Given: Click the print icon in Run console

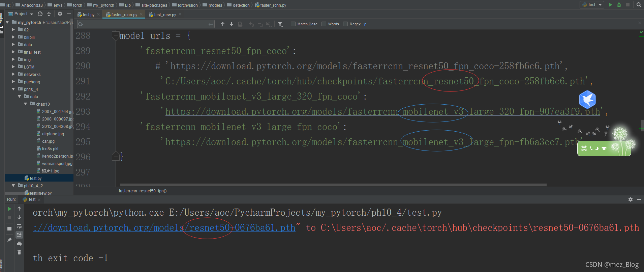Looking at the screenshot, I should point(19,244).
